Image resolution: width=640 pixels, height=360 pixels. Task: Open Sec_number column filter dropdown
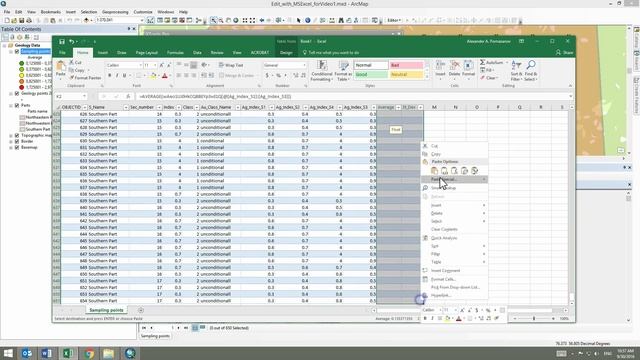159,107
